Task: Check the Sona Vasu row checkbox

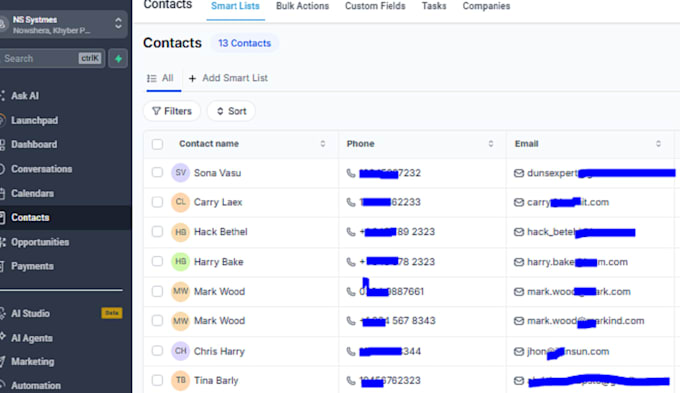Action: [157, 173]
